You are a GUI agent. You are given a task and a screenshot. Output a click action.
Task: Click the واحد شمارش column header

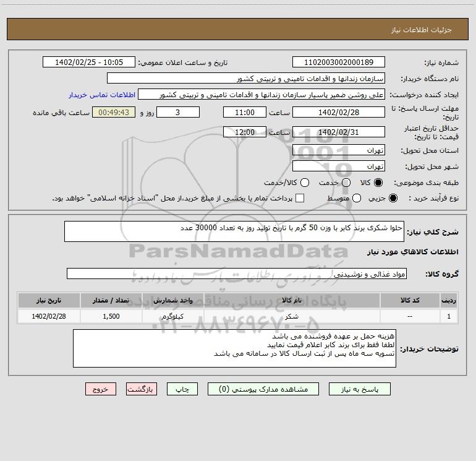pos(172,300)
